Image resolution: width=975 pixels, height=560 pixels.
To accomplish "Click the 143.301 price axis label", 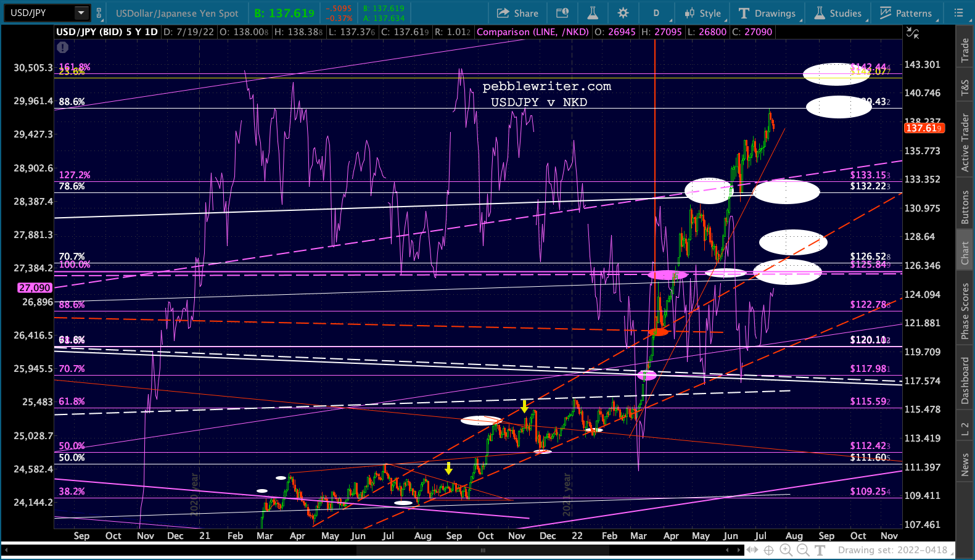I will click(x=922, y=64).
